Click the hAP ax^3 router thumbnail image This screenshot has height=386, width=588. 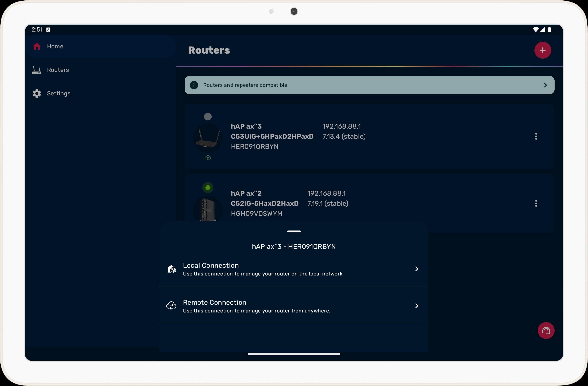pyautogui.click(x=208, y=138)
